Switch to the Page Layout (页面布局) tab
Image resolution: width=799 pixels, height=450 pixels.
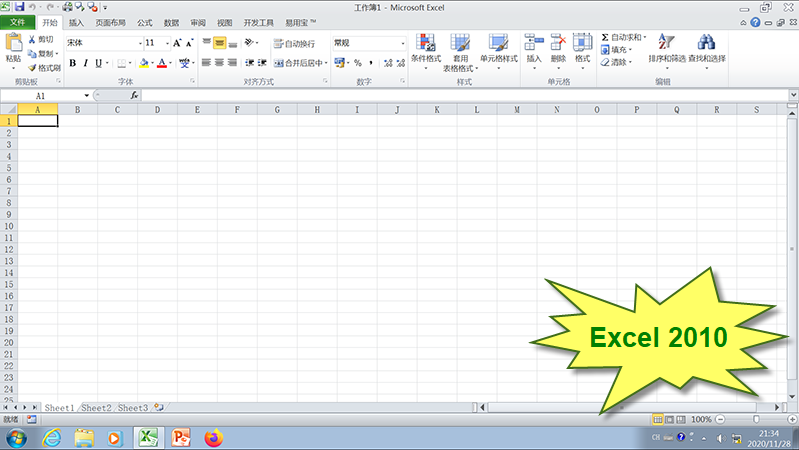[x=111, y=23]
